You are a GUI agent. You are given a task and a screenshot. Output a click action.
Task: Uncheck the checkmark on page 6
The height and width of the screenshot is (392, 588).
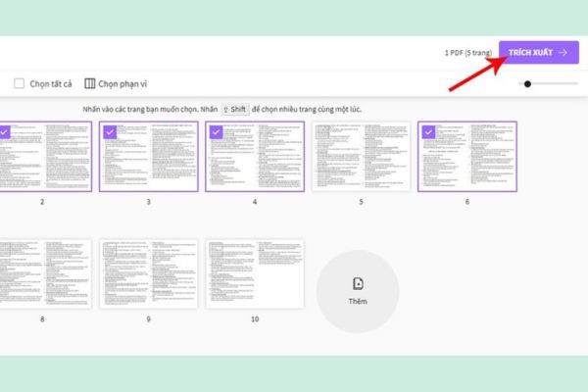[428, 132]
